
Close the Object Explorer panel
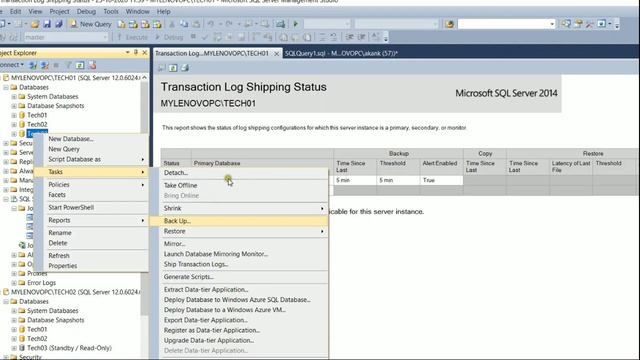(144, 53)
